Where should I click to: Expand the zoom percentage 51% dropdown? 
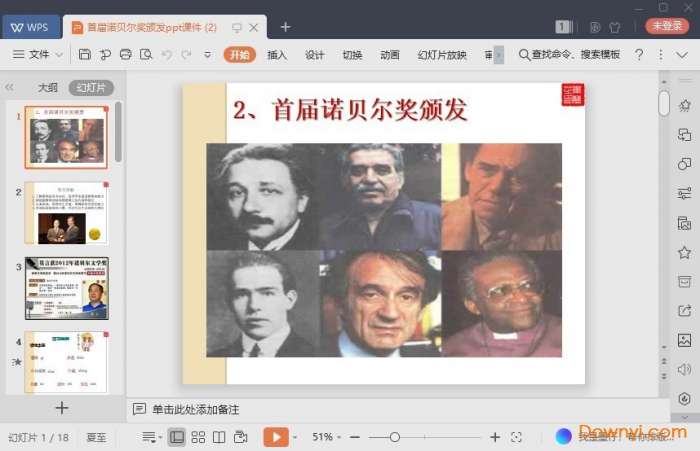(327, 437)
